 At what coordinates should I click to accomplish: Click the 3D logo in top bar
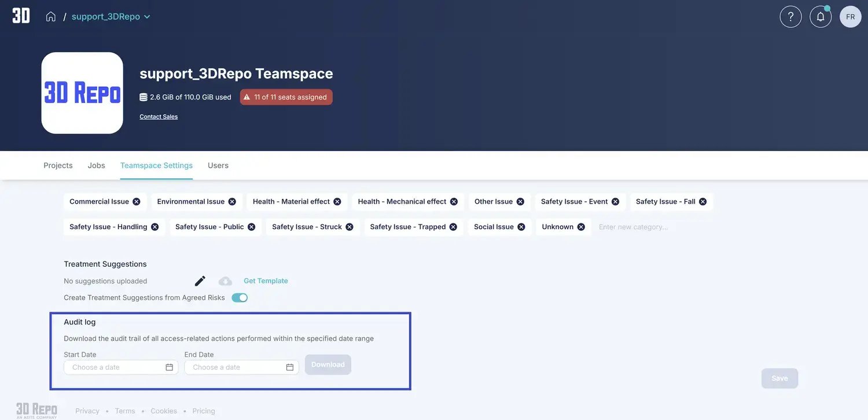coord(21,16)
